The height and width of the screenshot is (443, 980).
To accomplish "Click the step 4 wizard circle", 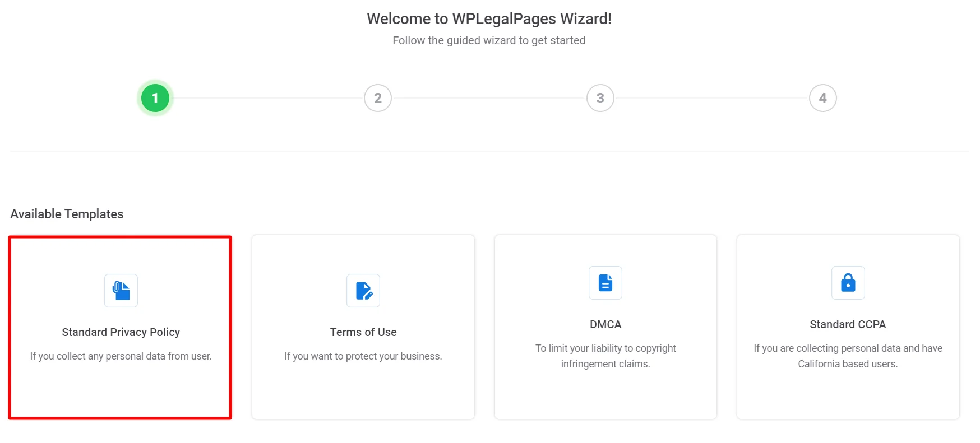I will point(822,97).
